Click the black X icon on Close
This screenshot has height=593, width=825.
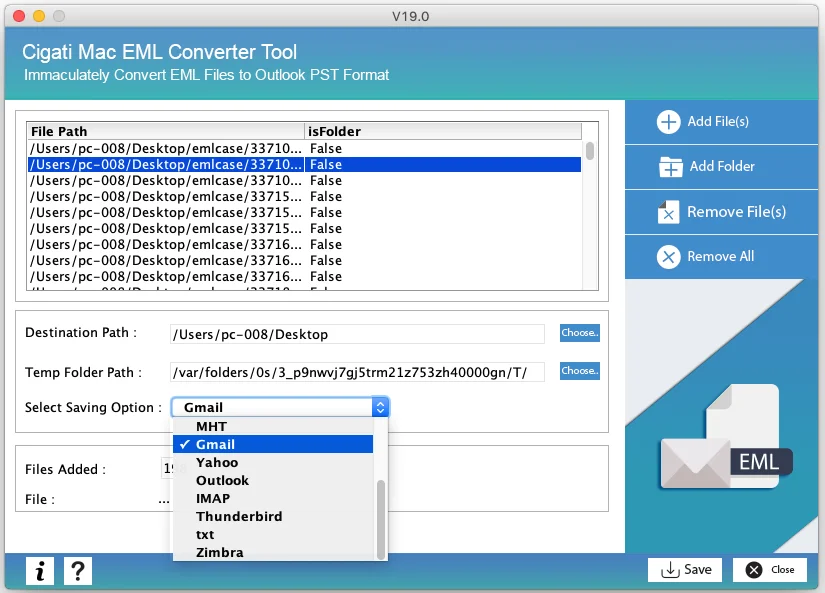[754, 570]
